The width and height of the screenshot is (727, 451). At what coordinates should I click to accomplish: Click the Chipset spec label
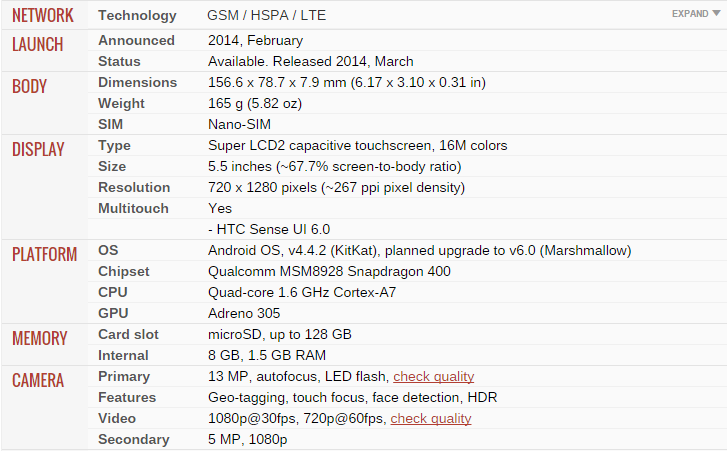[x=124, y=272]
